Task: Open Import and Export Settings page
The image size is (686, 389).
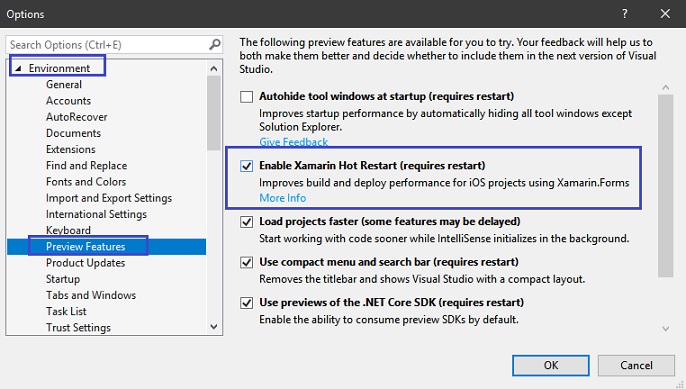Action: pyautogui.click(x=108, y=198)
